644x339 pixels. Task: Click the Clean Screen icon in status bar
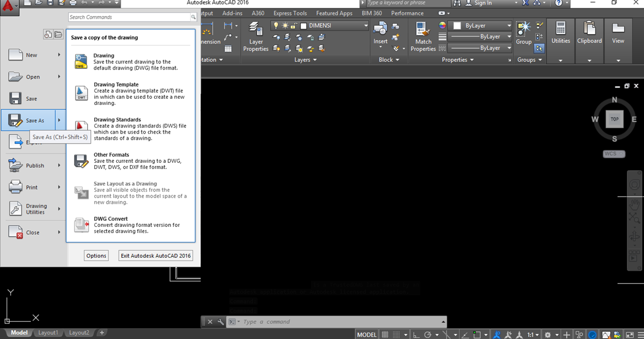click(629, 335)
